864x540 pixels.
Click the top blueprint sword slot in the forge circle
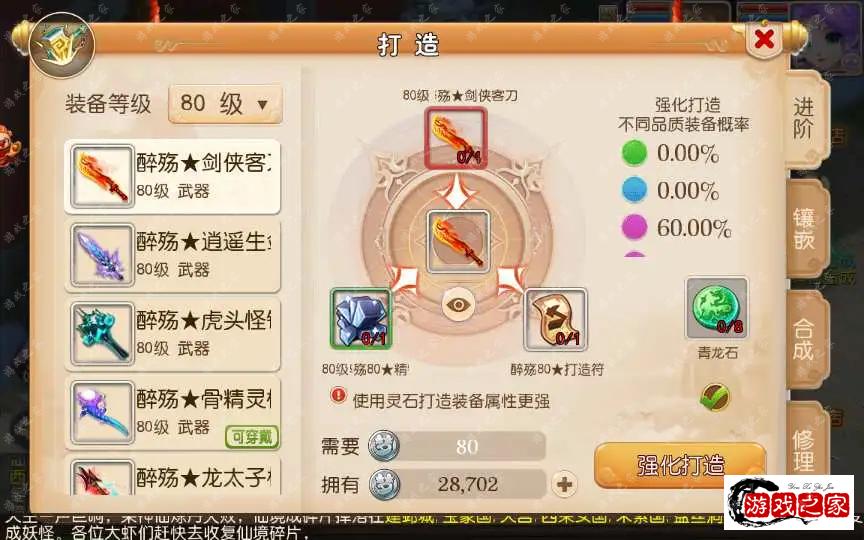pos(456,137)
